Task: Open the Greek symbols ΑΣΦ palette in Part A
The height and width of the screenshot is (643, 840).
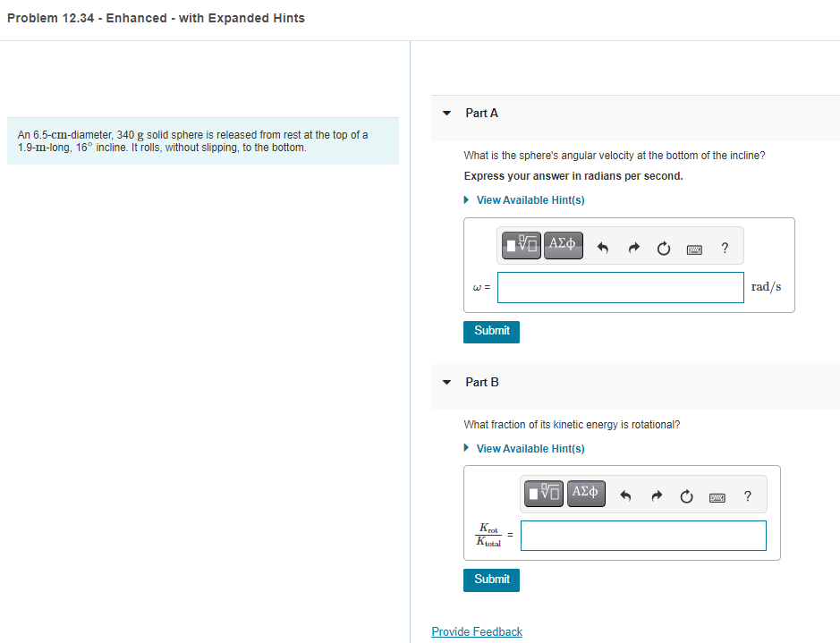Action: [x=563, y=244]
